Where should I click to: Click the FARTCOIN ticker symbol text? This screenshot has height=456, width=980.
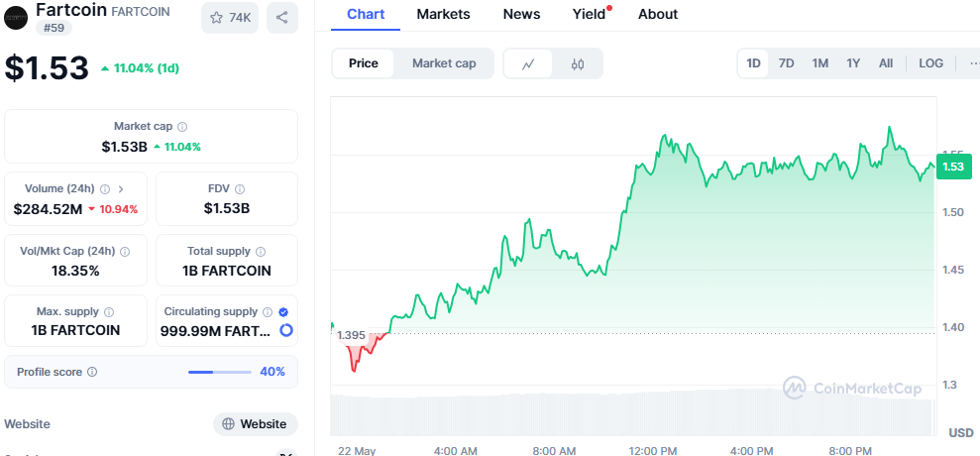[x=140, y=12]
